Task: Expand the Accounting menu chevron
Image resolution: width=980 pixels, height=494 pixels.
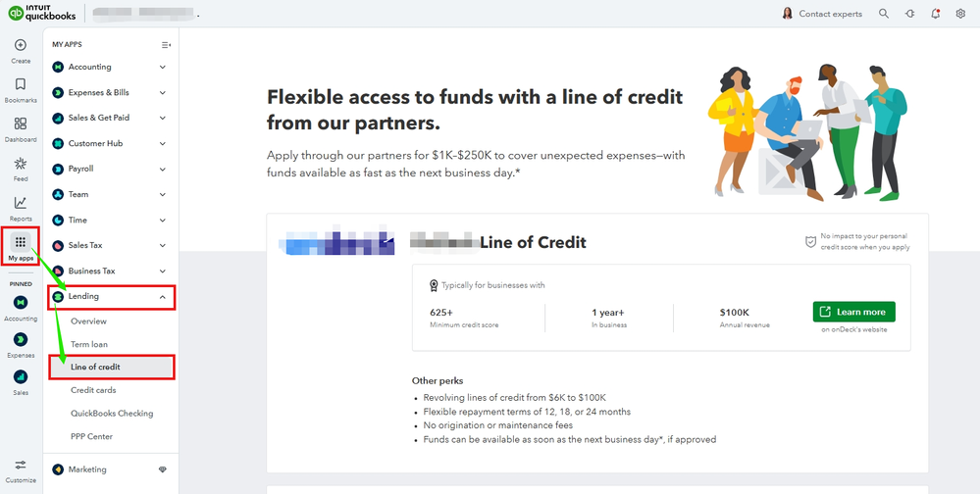Action: coord(163,67)
